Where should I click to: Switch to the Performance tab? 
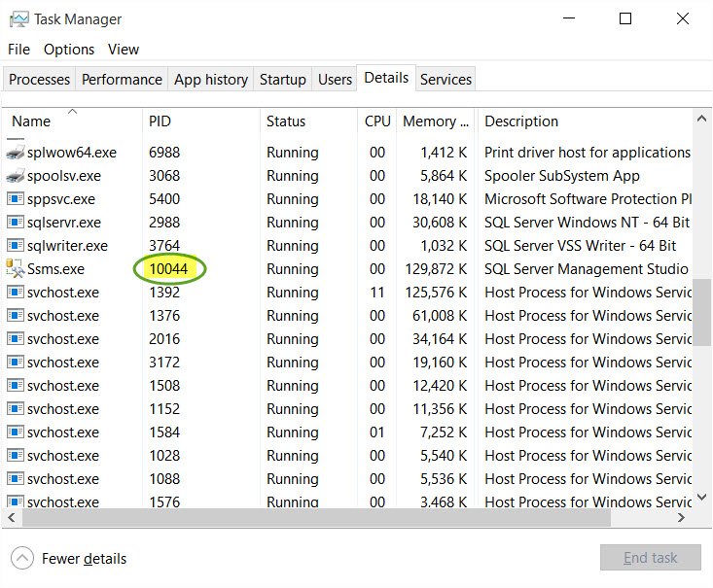[x=122, y=79]
